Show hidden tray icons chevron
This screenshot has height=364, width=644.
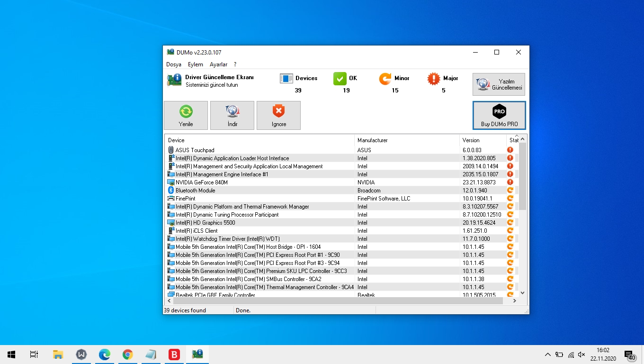coord(548,355)
